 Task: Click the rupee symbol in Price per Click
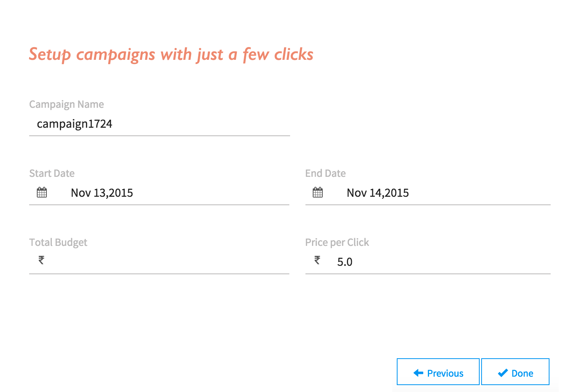(x=317, y=260)
